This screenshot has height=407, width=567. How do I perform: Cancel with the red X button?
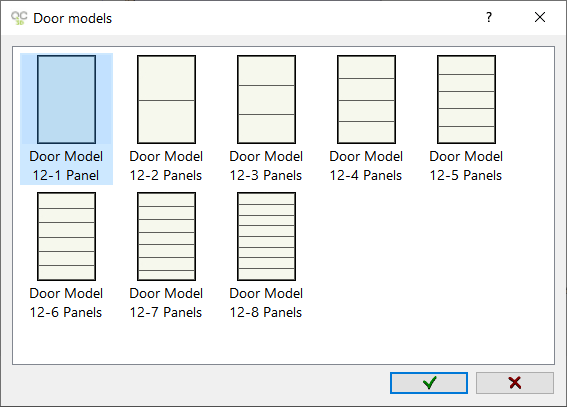coord(515,383)
